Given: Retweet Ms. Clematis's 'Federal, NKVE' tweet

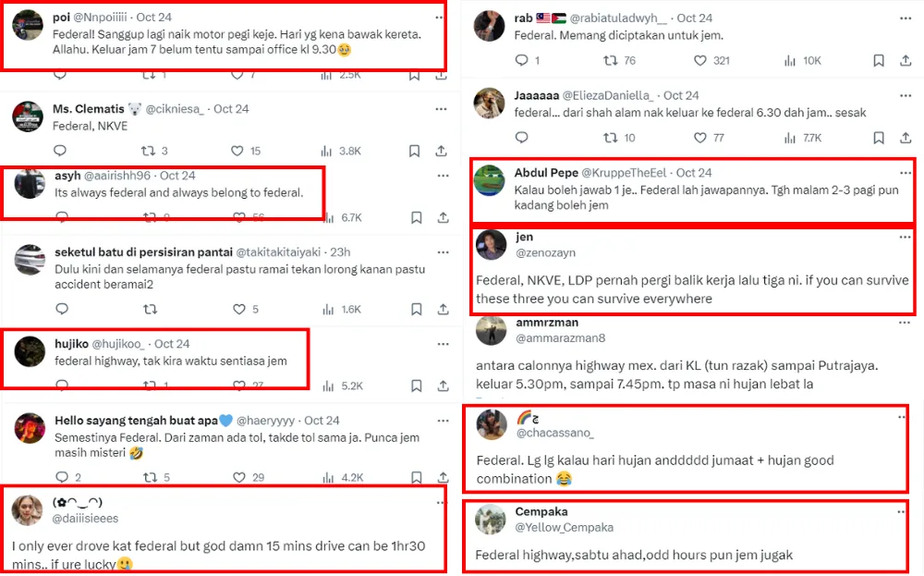Looking at the screenshot, I should [148, 151].
